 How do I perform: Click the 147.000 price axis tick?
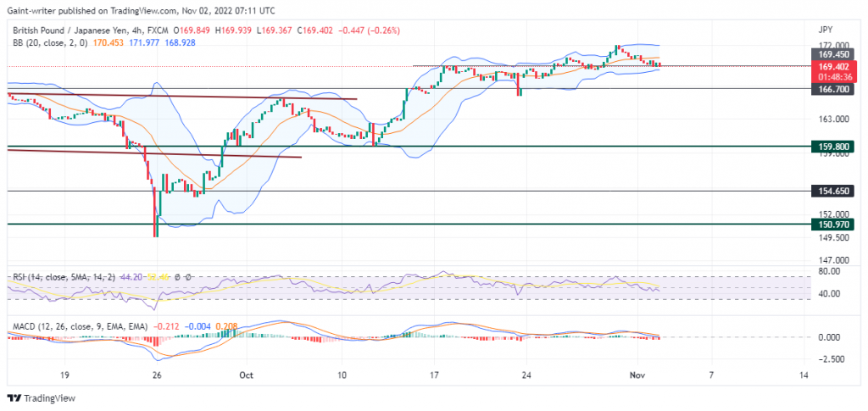coord(834,259)
